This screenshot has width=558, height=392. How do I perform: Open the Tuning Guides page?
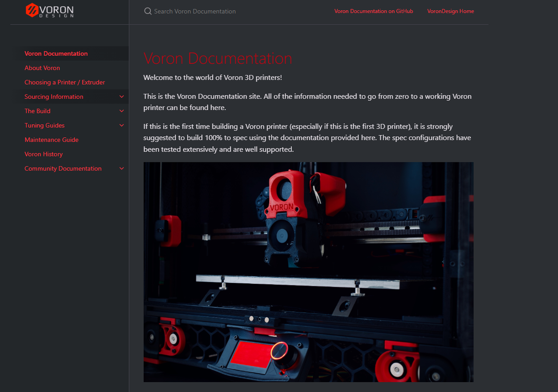coord(45,126)
